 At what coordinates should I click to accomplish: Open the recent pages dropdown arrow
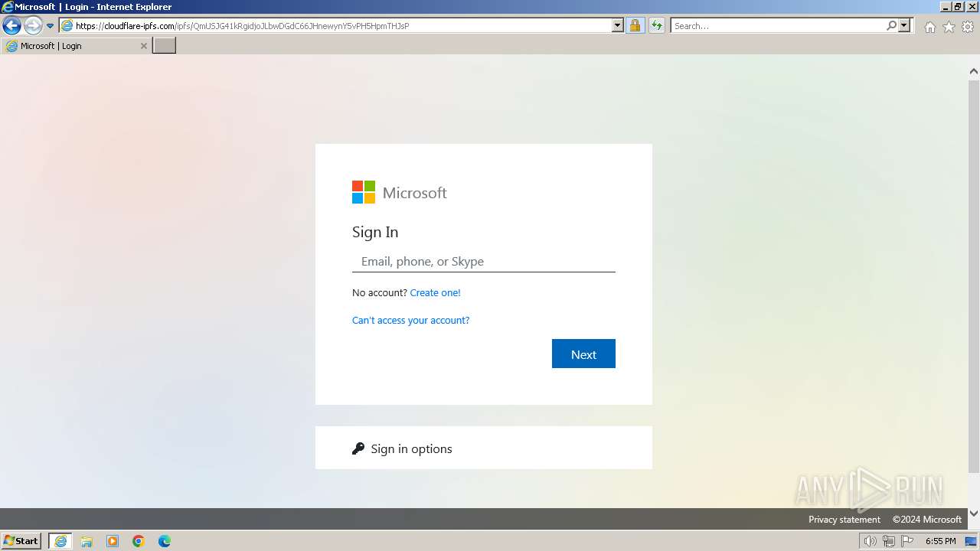pyautogui.click(x=51, y=26)
